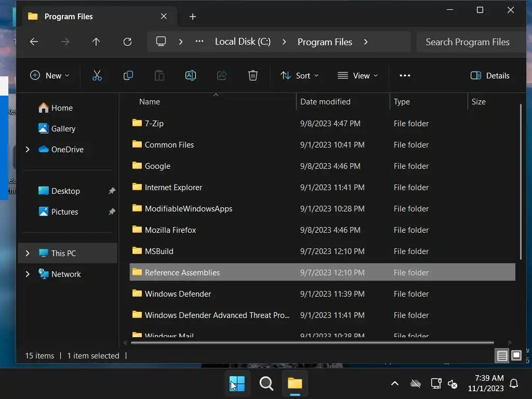Viewport: 532px width, 399px height.
Task: Open the New dropdown menu
Action: [x=49, y=75]
